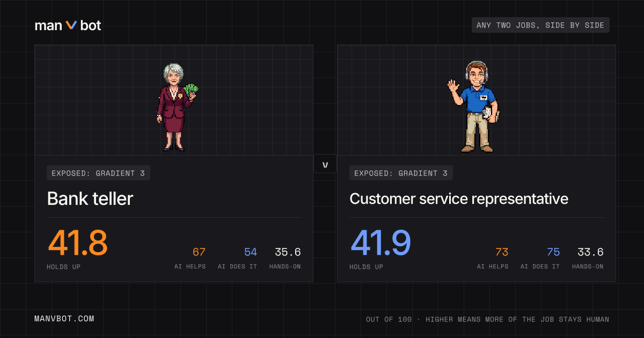Click the 41.8 holds up score
Viewport: 644px width, 338px height.
click(78, 243)
